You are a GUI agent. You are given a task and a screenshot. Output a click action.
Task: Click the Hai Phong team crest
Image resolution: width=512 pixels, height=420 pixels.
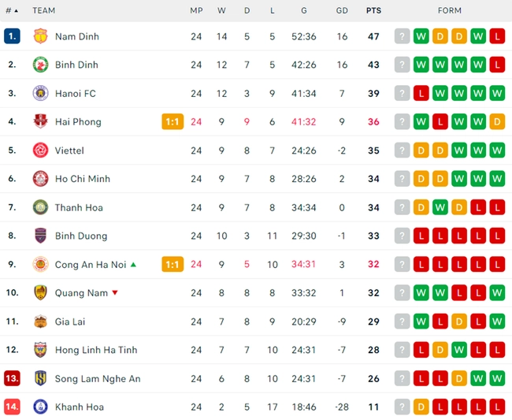[40, 121]
